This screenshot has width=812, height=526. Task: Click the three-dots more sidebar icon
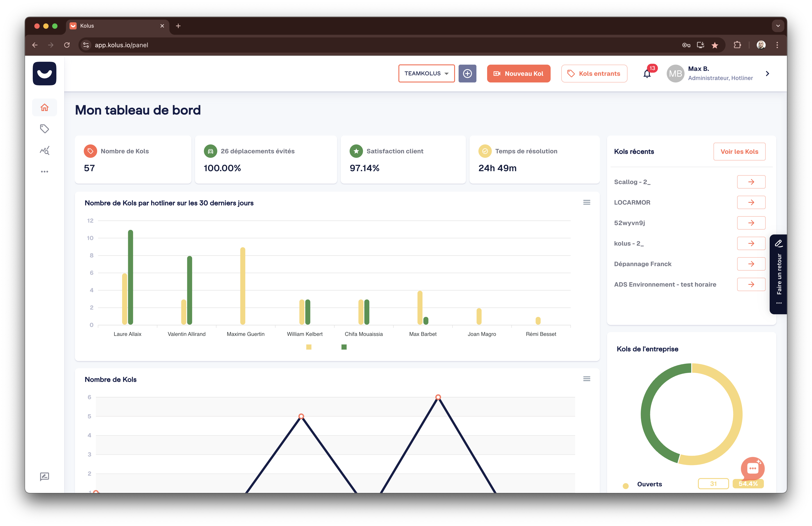click(x=44, y=172)
